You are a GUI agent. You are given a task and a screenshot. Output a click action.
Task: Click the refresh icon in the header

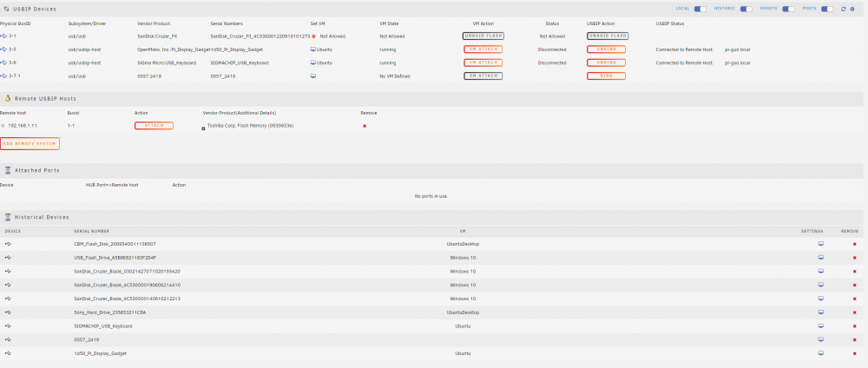[843, 9]
